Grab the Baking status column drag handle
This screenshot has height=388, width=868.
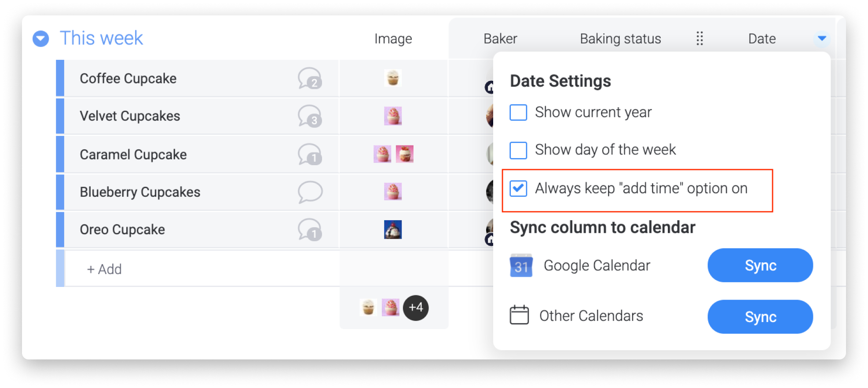point(700,39)
